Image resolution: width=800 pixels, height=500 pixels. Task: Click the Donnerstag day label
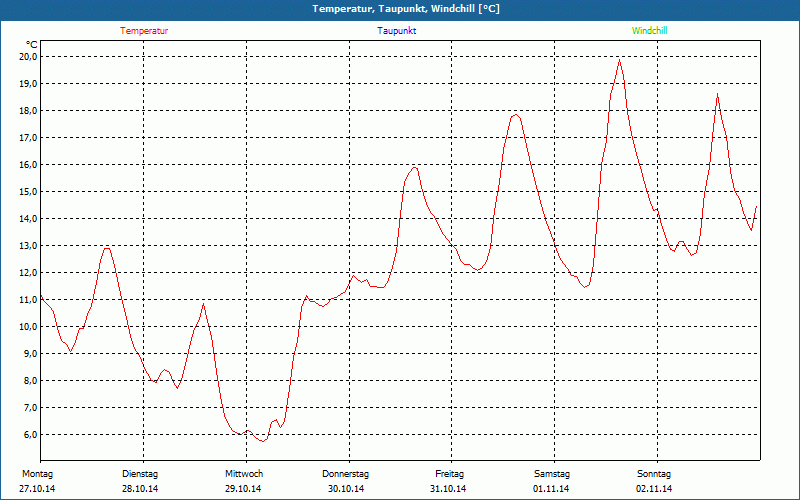pos(345,474)
